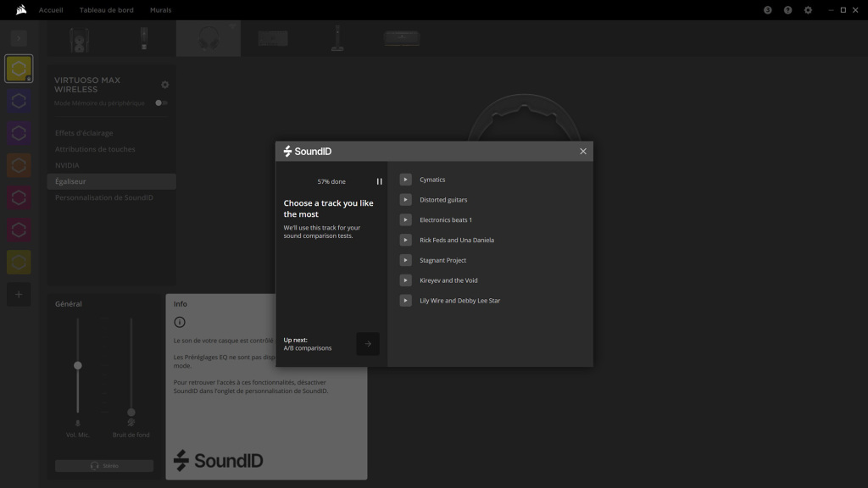
Task: Click the background noise icon under slider
Action: 131,423
